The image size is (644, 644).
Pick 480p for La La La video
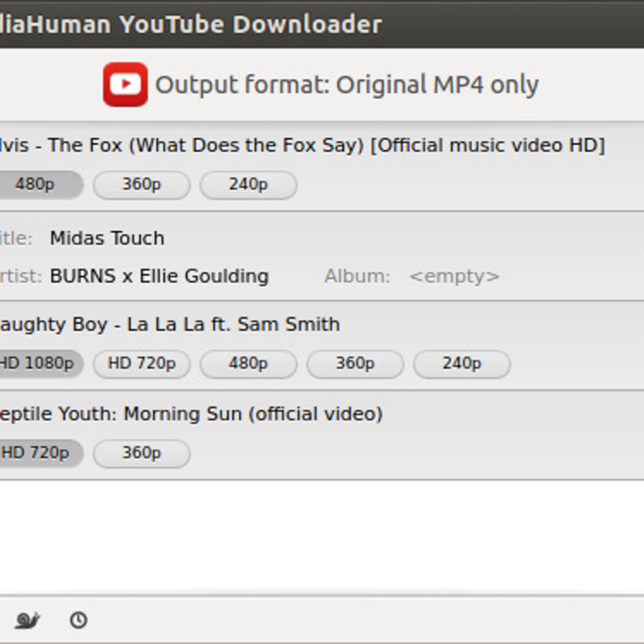pyautogui.click(x=248, y=364)
